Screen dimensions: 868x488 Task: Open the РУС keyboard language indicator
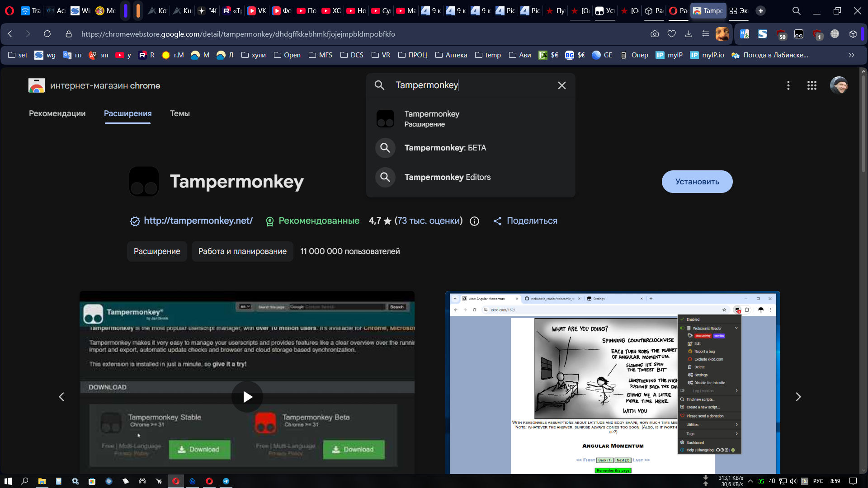coord(818,481)
